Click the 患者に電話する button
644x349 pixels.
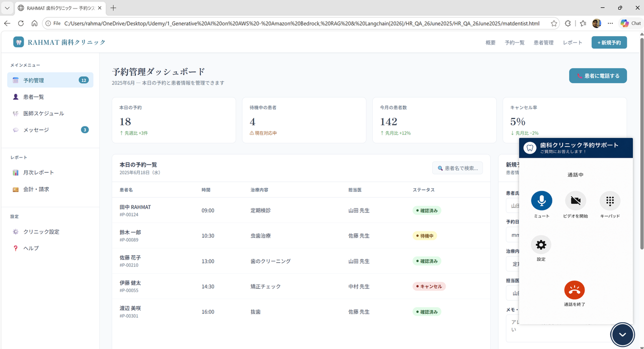(x=598, y=76)
